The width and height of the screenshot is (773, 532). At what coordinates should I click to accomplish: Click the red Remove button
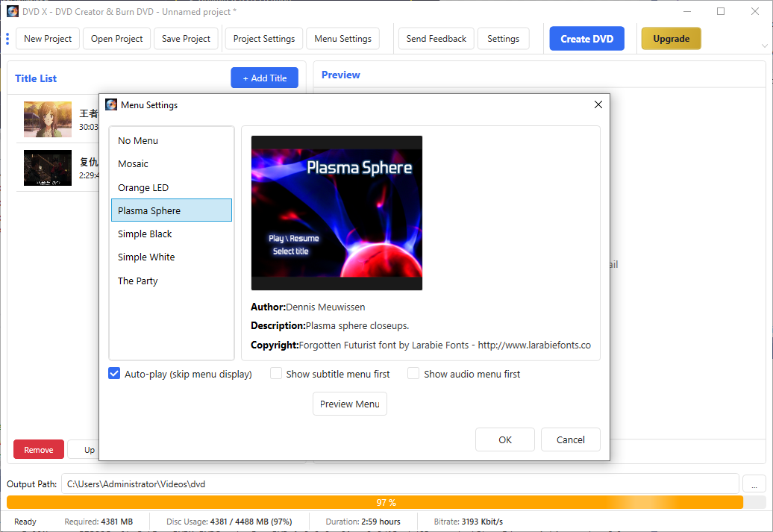[39, 449]
